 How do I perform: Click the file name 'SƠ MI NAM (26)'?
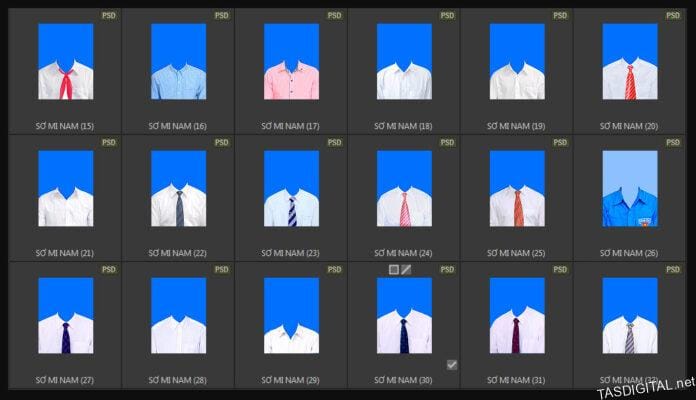[629, 253]
